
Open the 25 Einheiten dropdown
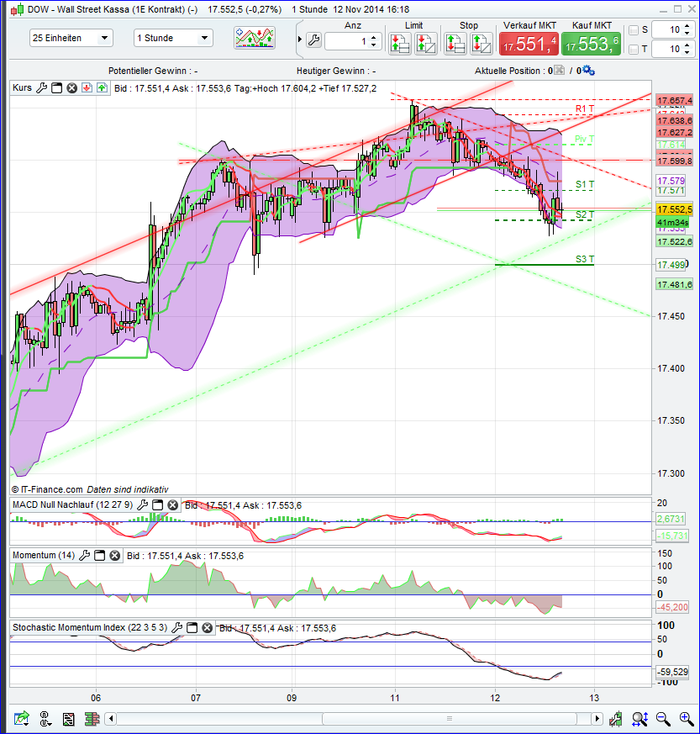pyautogui.click(x=71, y=38)
